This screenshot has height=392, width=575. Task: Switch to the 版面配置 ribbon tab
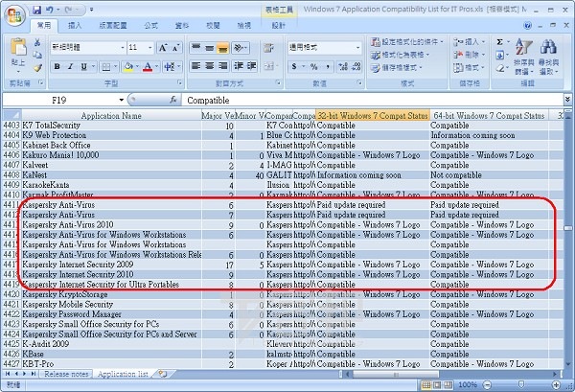pos(112,25)
